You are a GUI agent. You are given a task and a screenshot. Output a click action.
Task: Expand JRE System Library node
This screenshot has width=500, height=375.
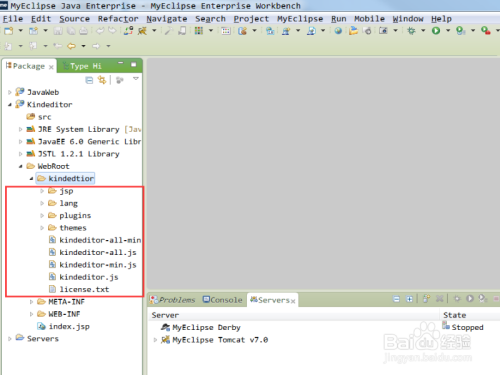tap(20, 129)
